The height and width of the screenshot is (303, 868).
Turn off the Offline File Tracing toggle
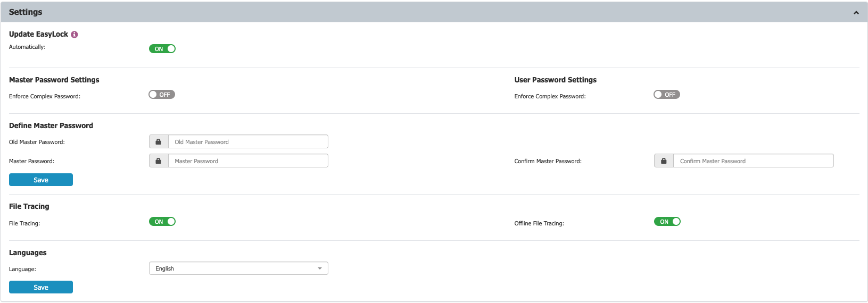pyautogui.click(x=667, y=222)
